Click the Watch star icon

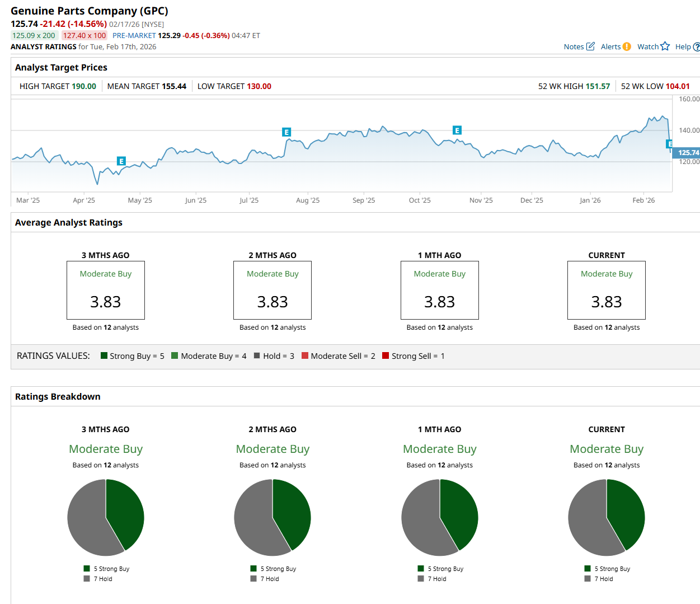pos(665,46)
